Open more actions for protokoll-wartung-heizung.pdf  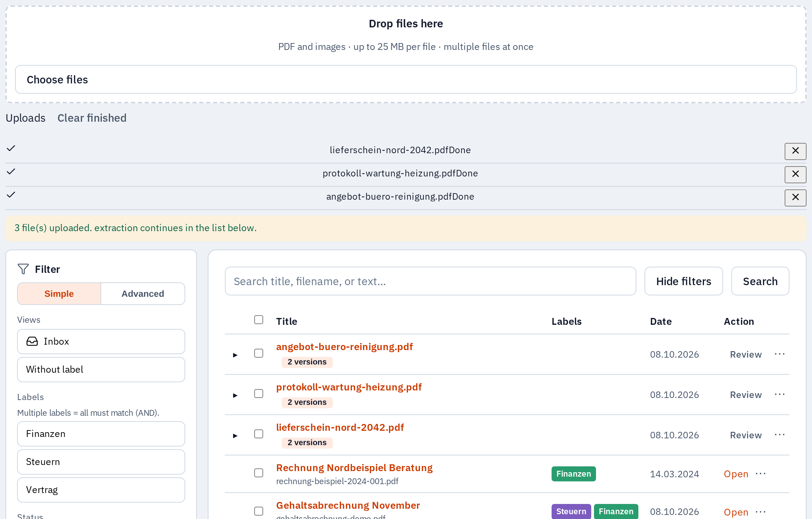[780, 394]
